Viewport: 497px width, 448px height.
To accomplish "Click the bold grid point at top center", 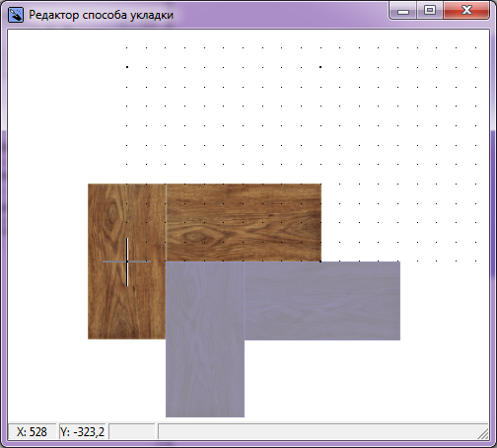I will (x=320, y=67).
